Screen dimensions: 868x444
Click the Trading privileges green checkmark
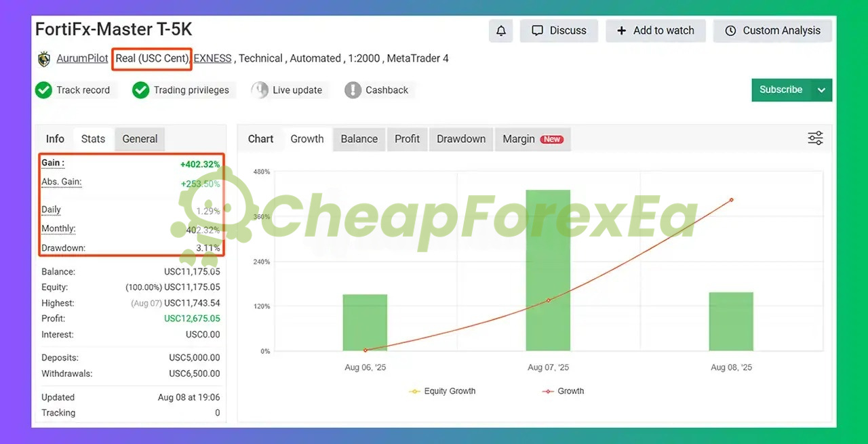click(x=141, y=90)
